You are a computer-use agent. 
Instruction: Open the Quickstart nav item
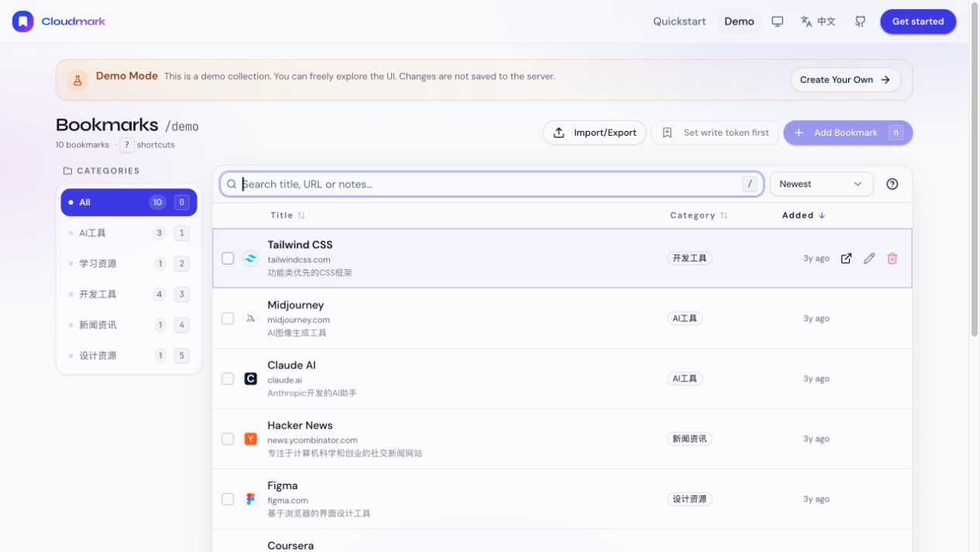coord(679,22)
